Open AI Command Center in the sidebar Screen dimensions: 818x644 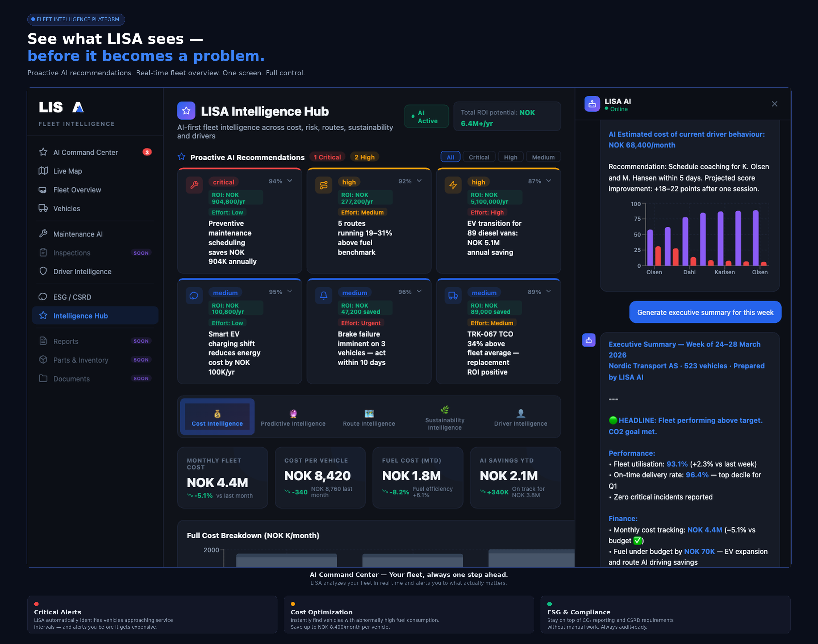pos(86,152)
